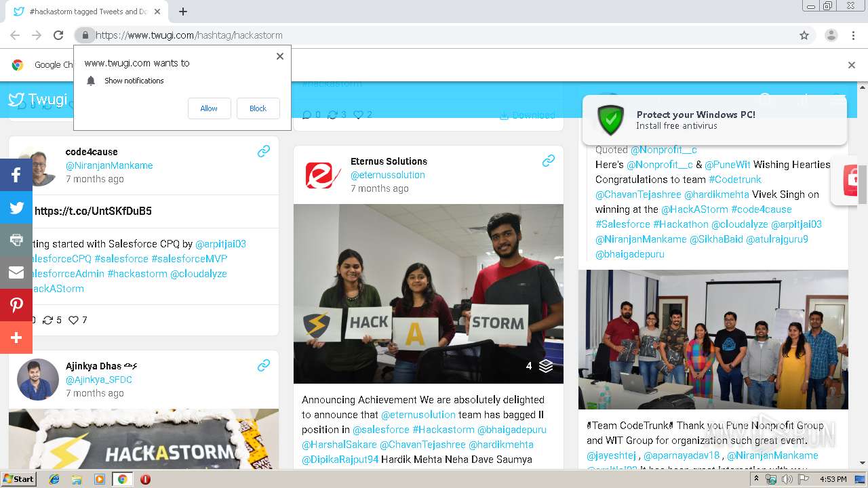Click the @HarshalSakare mention

click(339, 445)
